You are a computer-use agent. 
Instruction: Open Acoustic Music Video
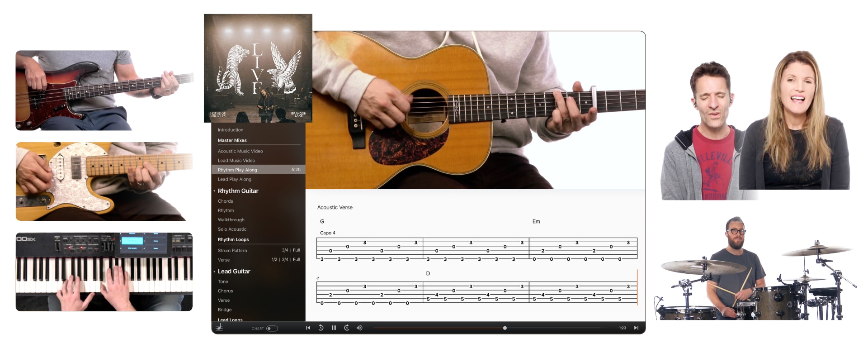(240, 151)
